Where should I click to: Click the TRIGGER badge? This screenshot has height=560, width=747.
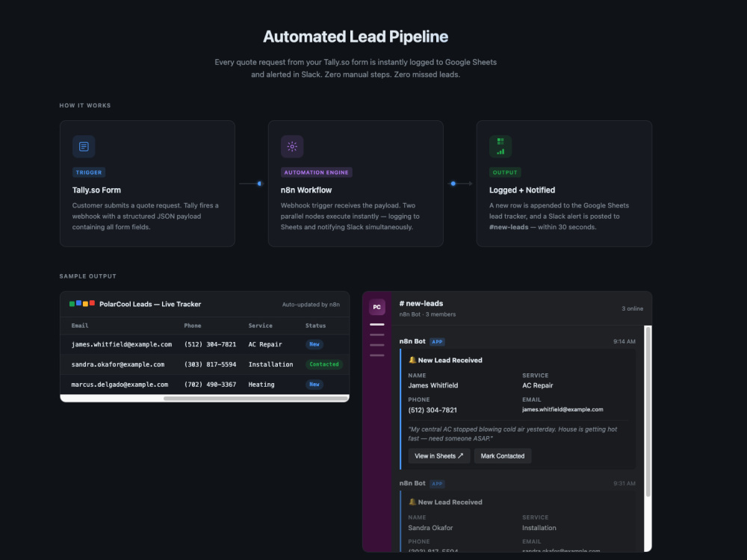(x=89, y=172)
